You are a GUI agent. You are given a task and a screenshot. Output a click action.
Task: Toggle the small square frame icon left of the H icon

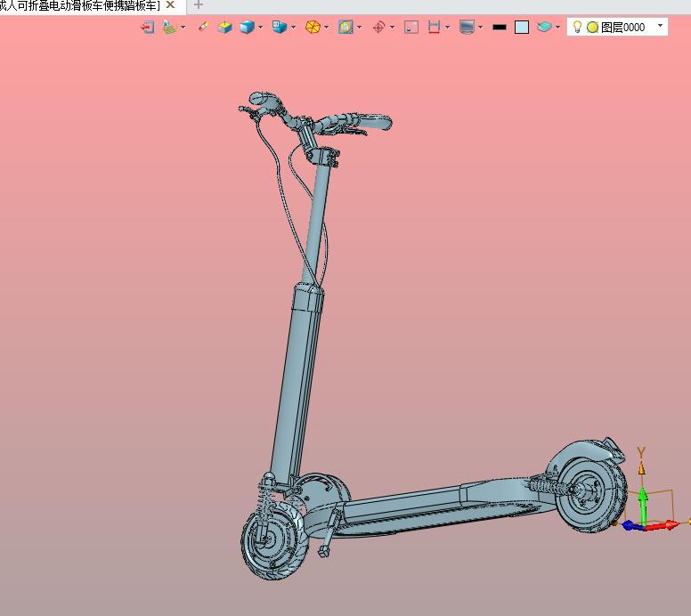tap(411, 28)
